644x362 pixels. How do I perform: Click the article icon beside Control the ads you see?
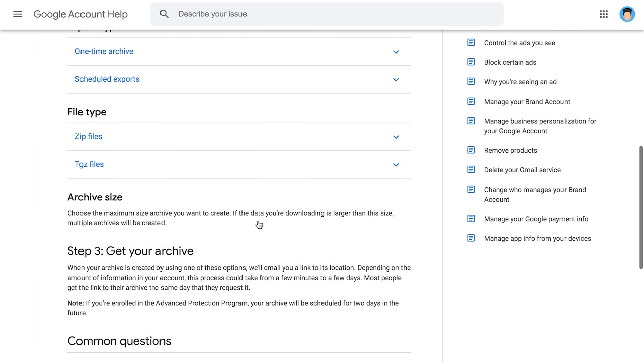(x=471, y=43)
